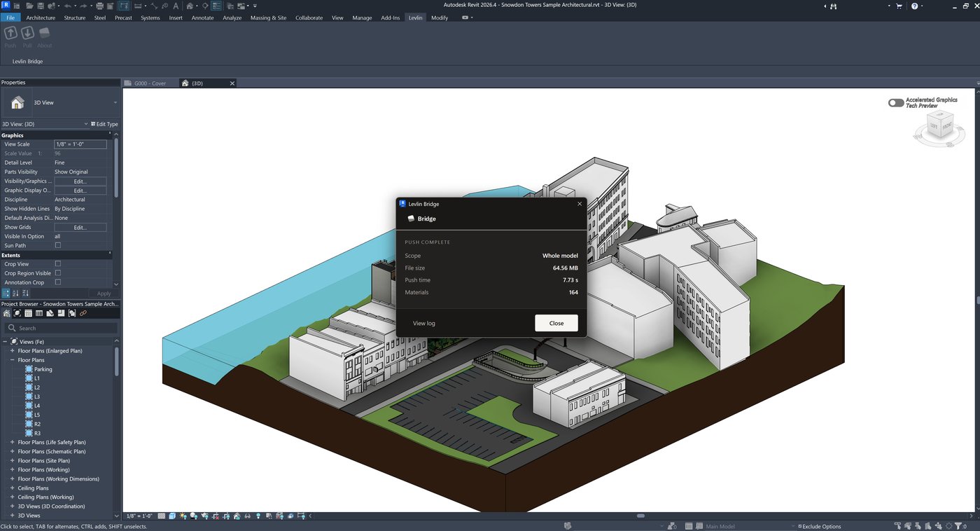Close the {3D} view tab
The width and height of the screenshot is (980, 531).
tap(232, 83)
